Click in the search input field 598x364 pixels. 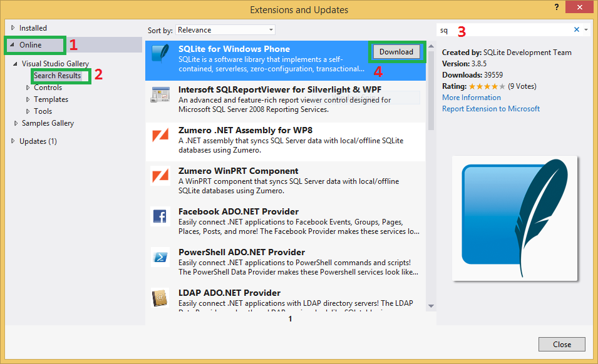click(x=503, y=29)
